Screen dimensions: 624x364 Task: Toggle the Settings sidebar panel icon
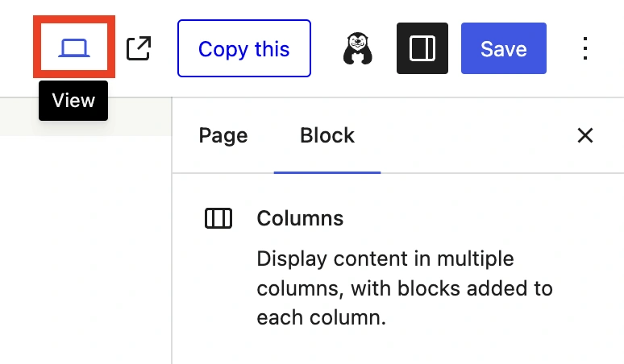tap(422, 48)
